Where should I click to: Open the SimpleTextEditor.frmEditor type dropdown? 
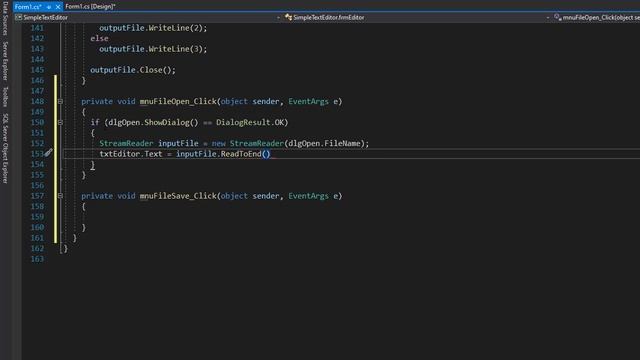tap(548, 18)
